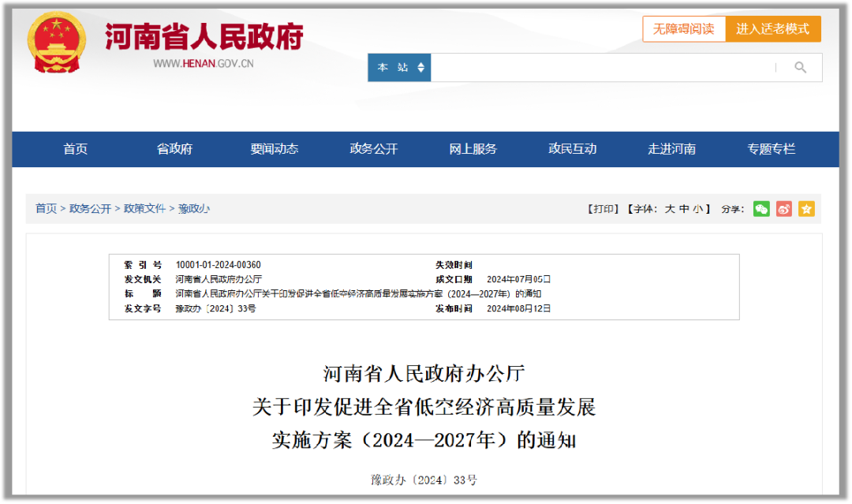
Task: Open 网上服务 from navigation bar
Action: tap(473, 149)
